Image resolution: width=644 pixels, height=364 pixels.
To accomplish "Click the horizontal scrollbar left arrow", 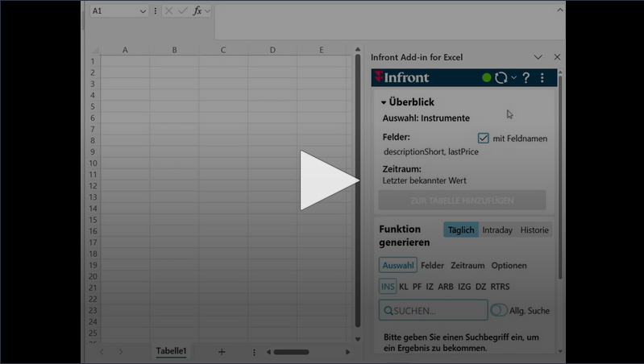I will 268,352.
